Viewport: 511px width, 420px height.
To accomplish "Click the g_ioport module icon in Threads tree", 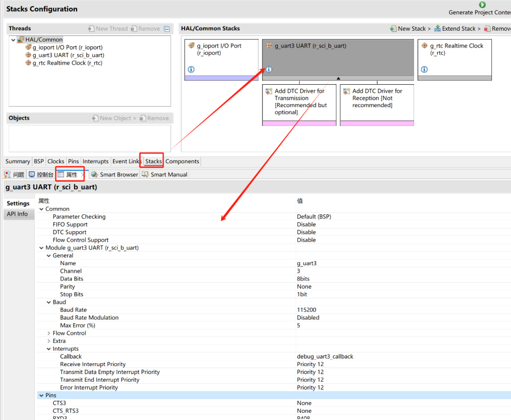I will point(28,47).
